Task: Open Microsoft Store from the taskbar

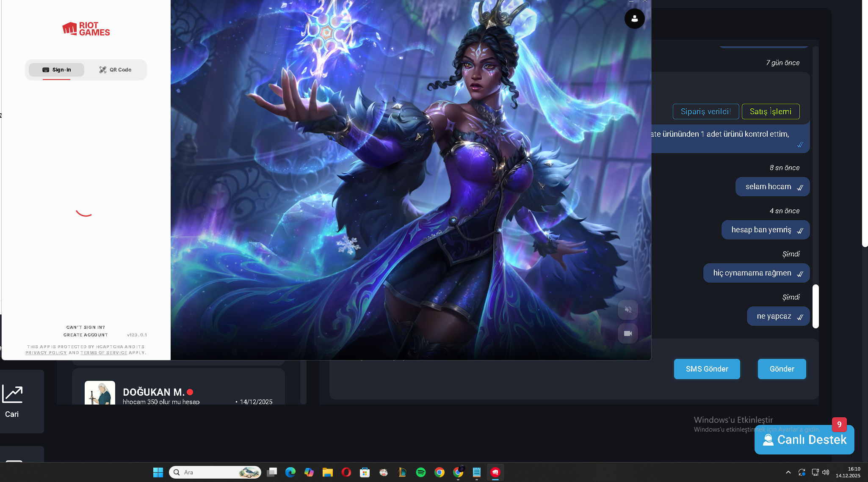Action: pos(365,472)
